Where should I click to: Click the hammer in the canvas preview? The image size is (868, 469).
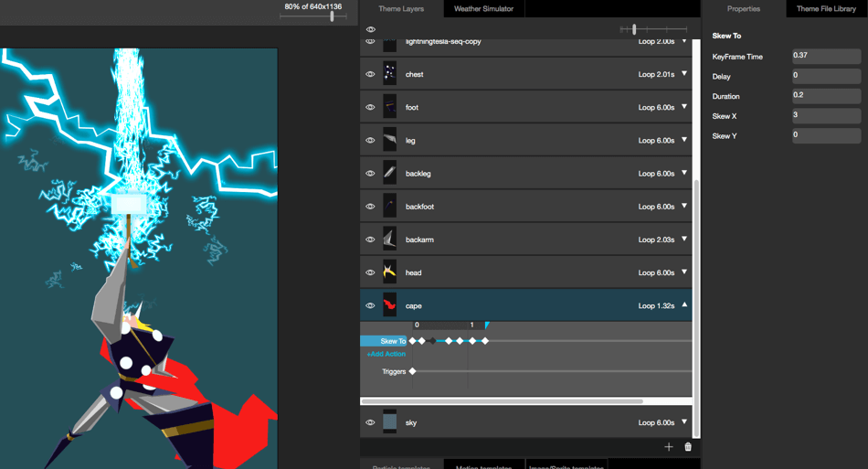[130, 204]
